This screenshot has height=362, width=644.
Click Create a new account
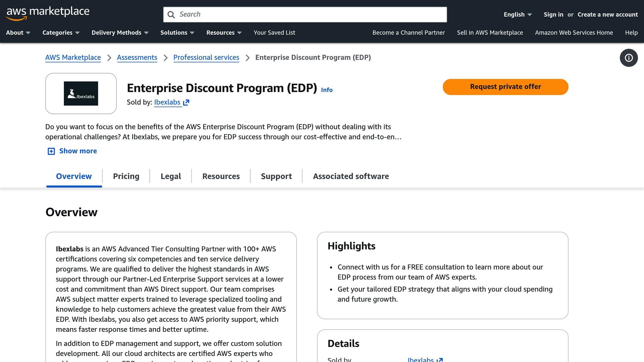coord(608,14)
